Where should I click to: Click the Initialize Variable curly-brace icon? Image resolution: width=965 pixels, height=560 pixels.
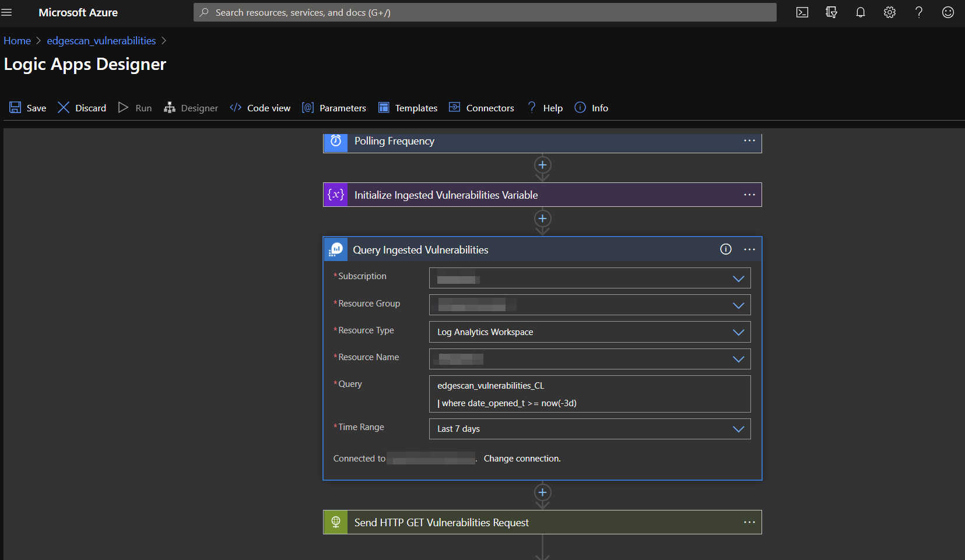(x=336, y=195)
